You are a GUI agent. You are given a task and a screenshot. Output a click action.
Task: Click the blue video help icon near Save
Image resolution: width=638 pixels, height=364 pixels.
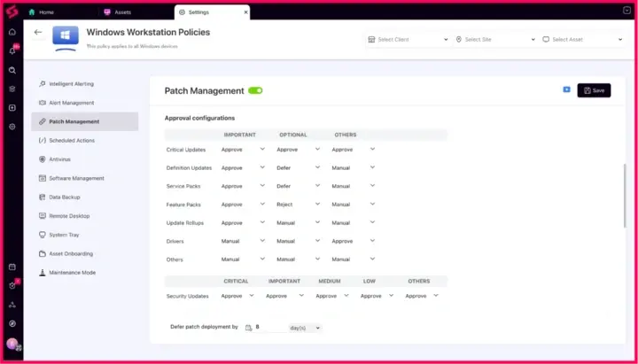(x=566, y=89)
